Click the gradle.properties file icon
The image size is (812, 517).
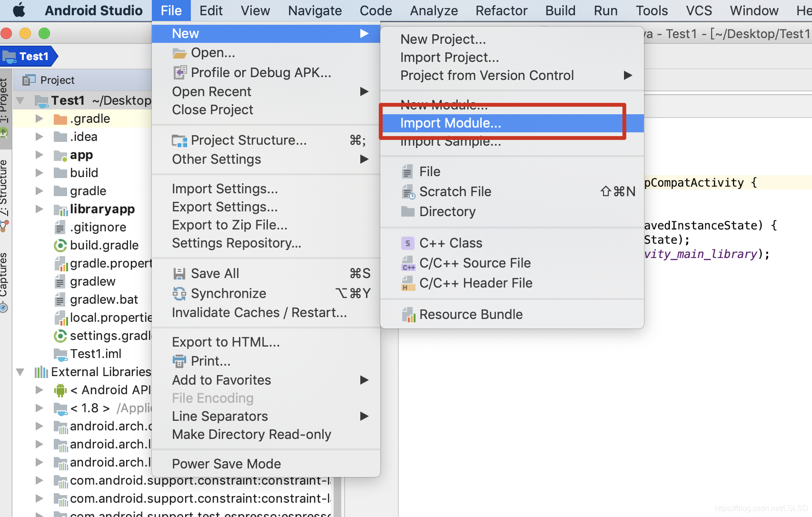pyautogui.click(x=61, y=264)
